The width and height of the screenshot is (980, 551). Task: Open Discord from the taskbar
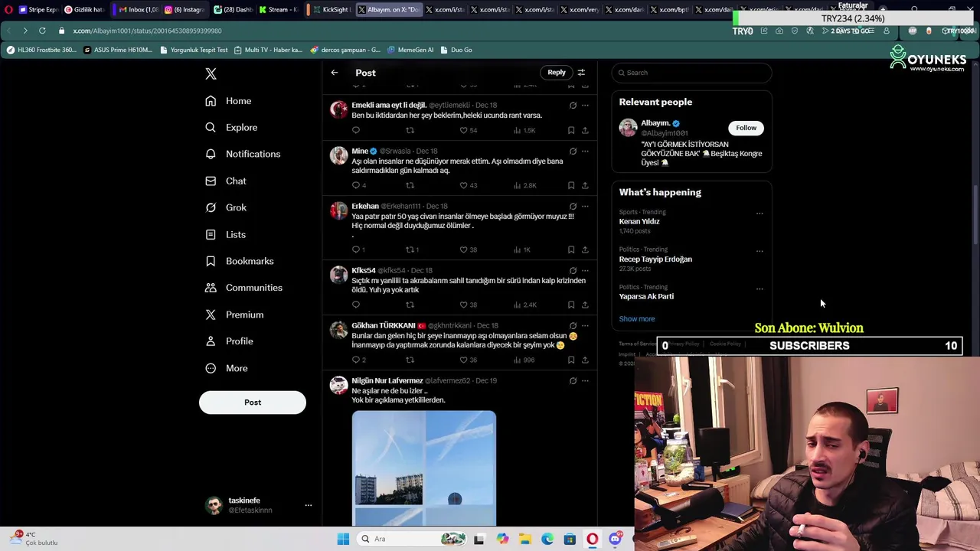tap(615, 539)
